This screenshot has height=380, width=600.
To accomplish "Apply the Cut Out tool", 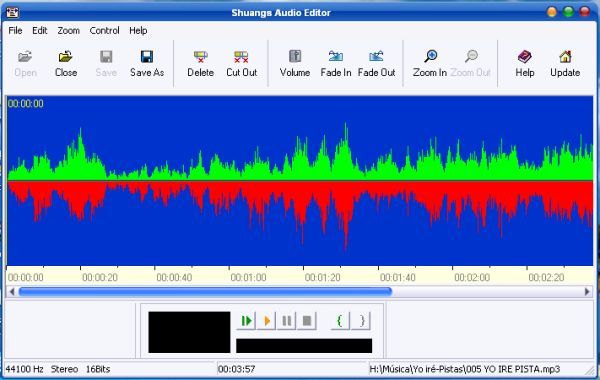I will click(241, 64).
